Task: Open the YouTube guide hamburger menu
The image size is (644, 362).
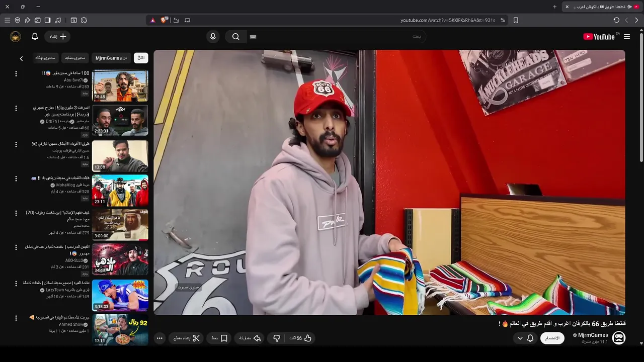Action: click(627, 37)
